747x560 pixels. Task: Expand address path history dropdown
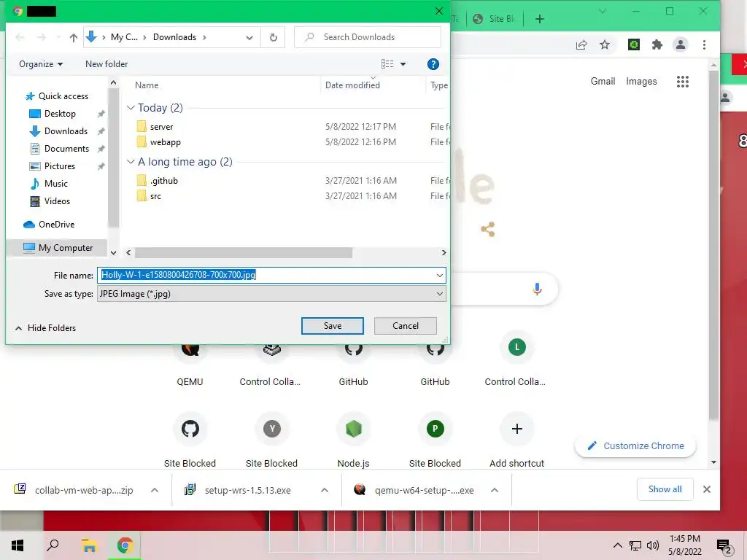coord(249,37)
